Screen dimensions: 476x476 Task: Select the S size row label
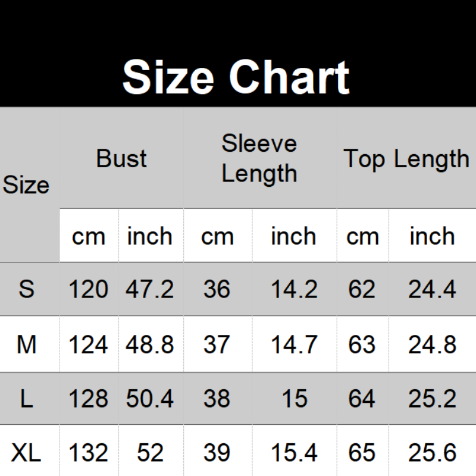[26, 290]
